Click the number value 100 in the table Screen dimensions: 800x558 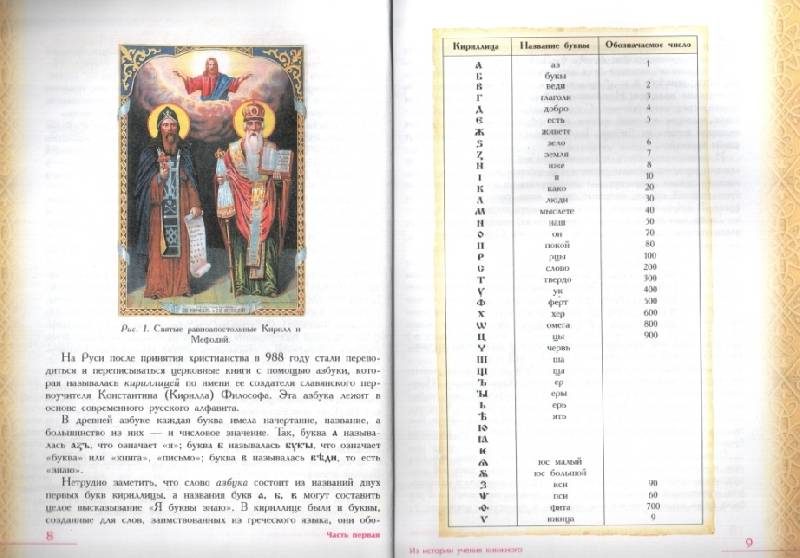(x=650, y=255)
